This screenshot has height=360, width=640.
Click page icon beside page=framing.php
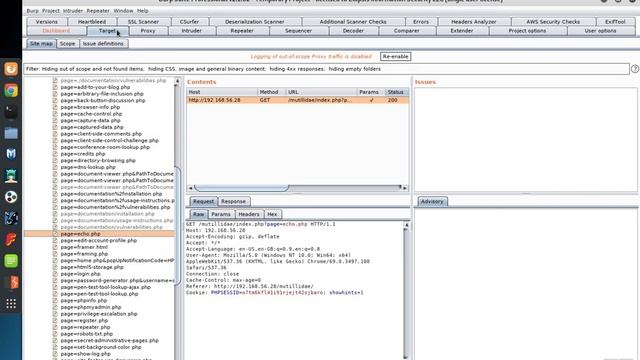tap(55, 254)
